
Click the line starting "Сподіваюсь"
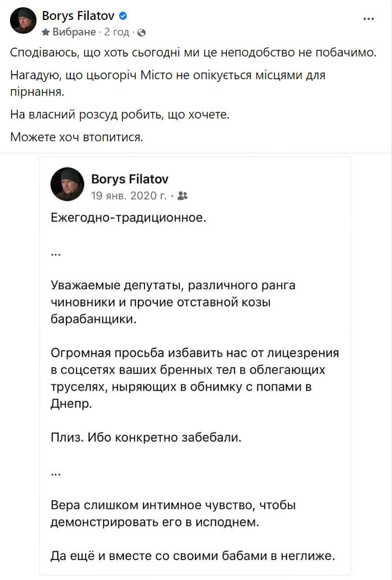193,53
